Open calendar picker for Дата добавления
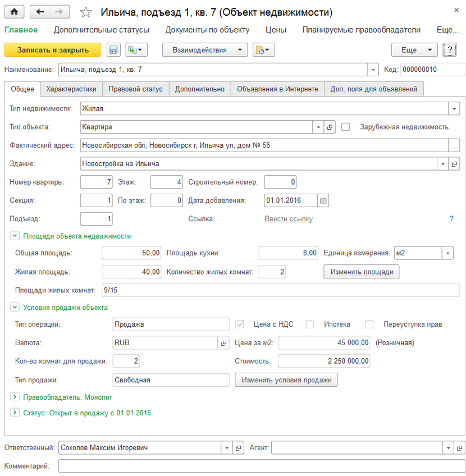The image size is (466, 476). pyautogui.click(x=323, y=200)
